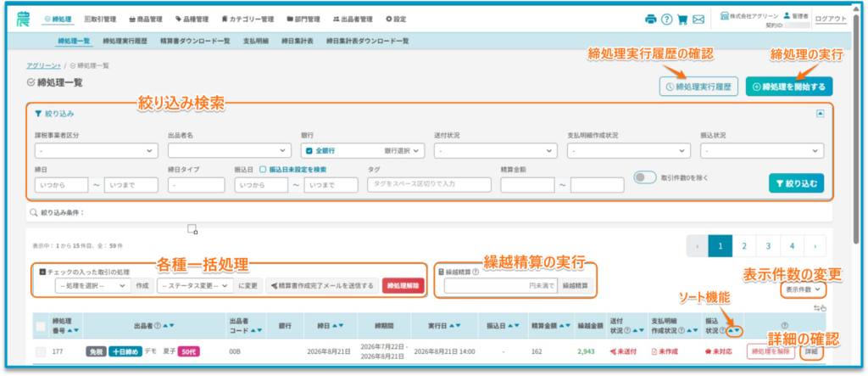Toggle 取引件数0を除く switch

(644, 178)
